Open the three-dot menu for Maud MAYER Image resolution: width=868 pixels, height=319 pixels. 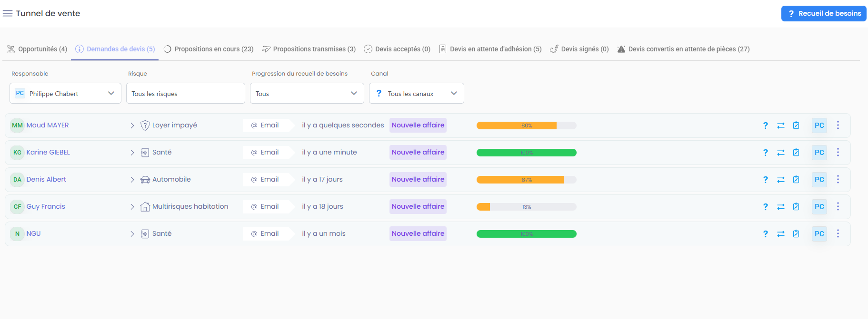(x=838, y=125)
